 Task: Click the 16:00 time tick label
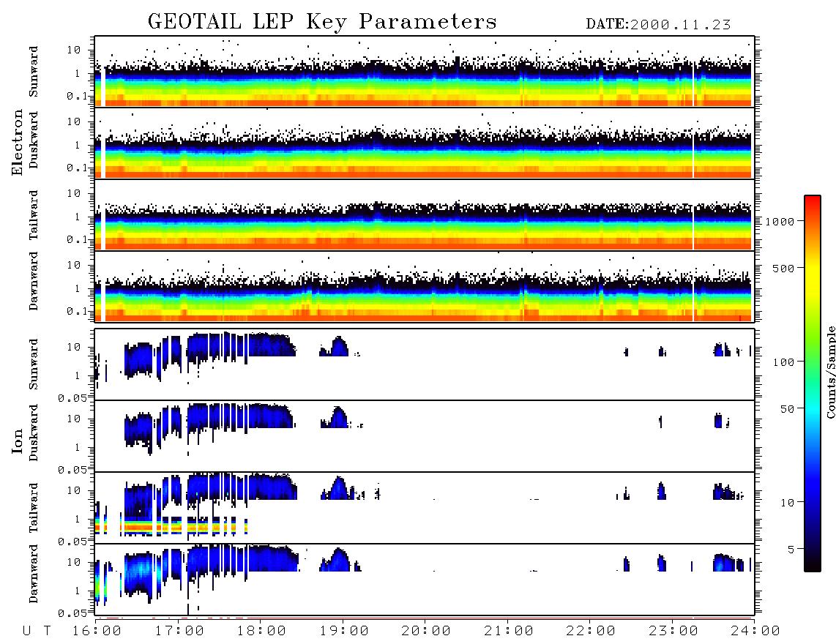click(x=97, y=631)
